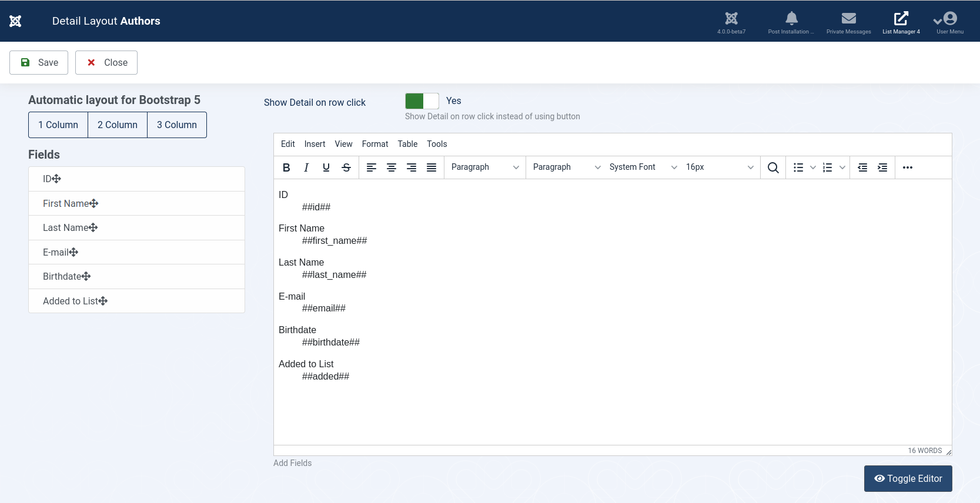This screenshot has height=503, width=980.
Task: Choose 2 Column layout
Action: [118, 125]
